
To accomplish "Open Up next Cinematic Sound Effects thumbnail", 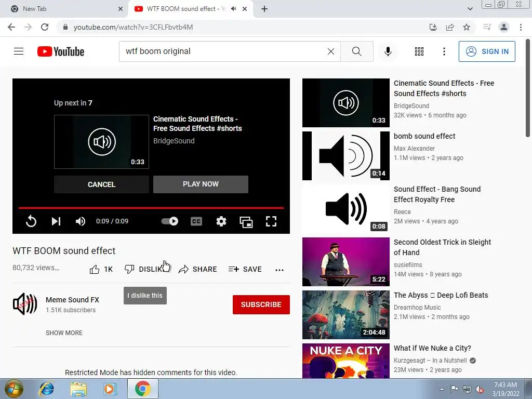I will 101,142.
